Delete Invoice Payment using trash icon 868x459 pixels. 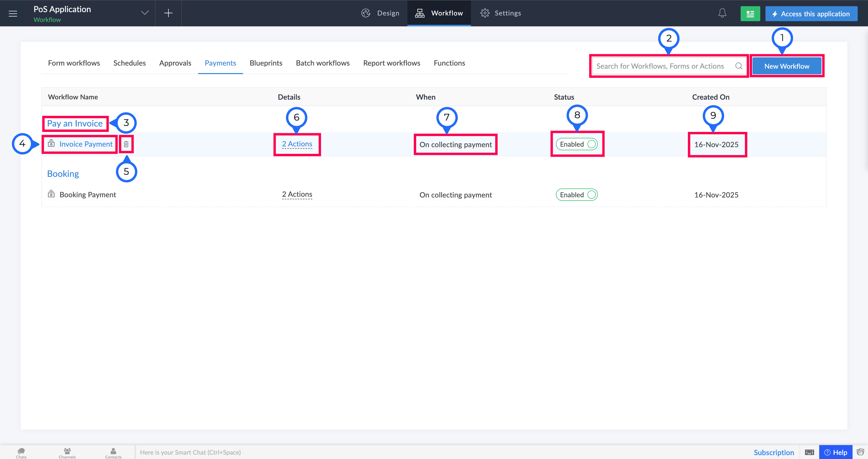coord(126,144)
